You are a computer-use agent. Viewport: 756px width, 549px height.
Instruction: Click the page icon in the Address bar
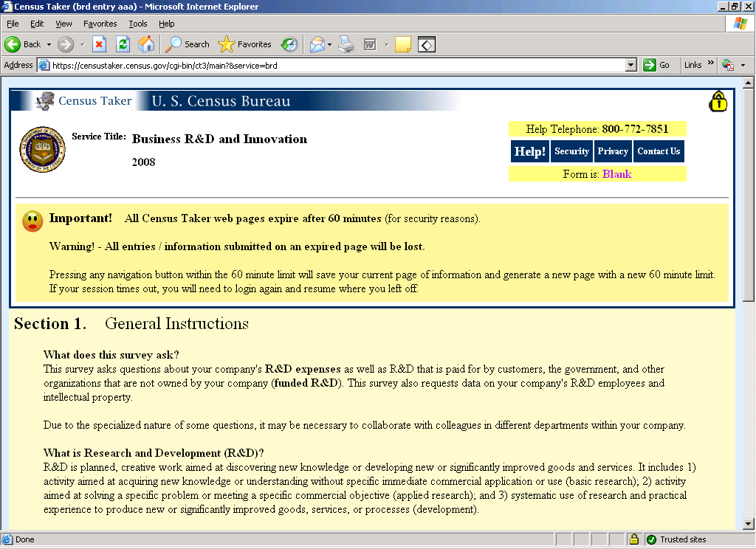[44, 65]
